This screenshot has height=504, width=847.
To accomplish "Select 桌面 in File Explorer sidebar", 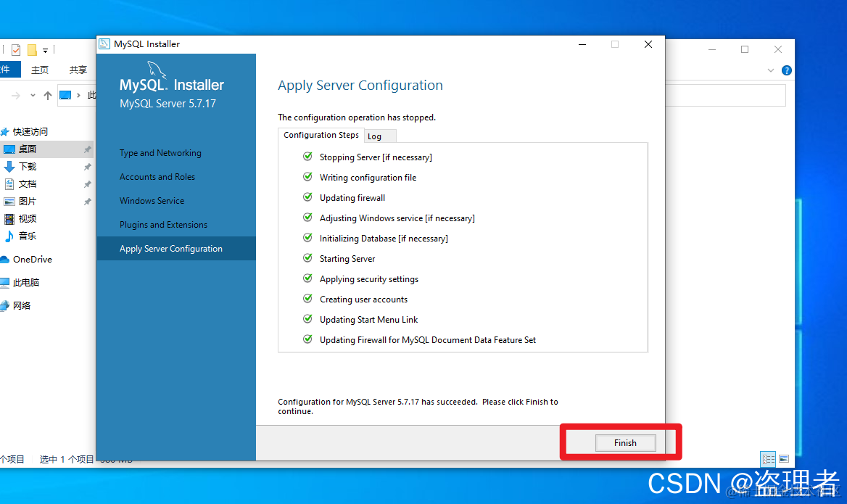I will point(47,149).
